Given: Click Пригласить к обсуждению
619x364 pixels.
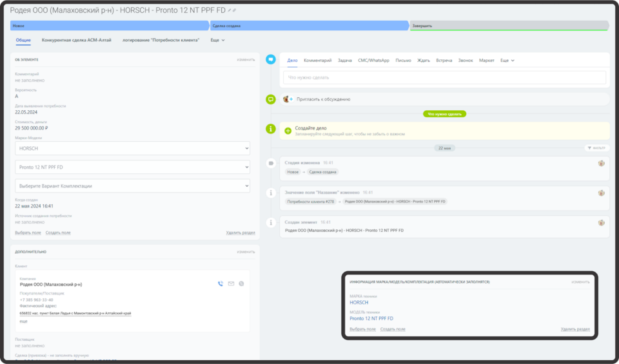Looking at the screenshot, I should 322,99.
